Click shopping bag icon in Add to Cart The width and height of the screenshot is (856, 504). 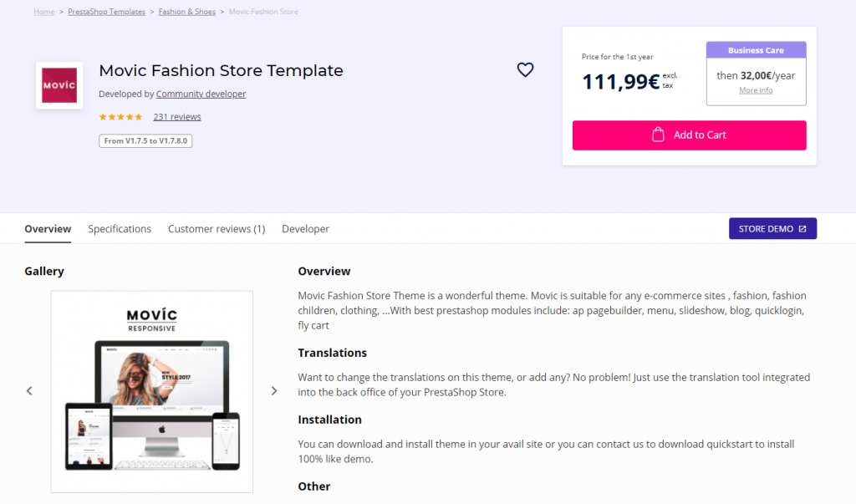(x=658, y=135)
